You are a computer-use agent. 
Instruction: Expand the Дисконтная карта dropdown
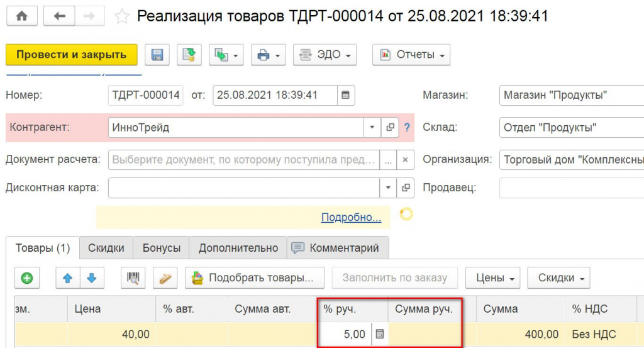[388, 188]
